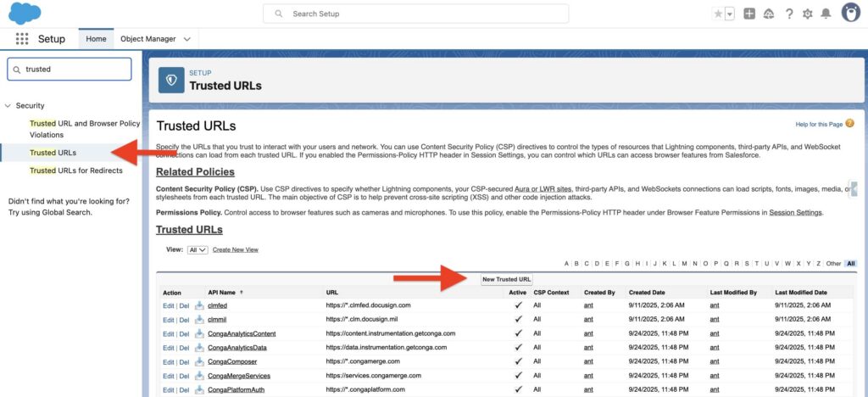The height and width of the screenshot is (397, 868).
Task: Expand the Object Manager tab dropdown
Action: tap(187, 39)
